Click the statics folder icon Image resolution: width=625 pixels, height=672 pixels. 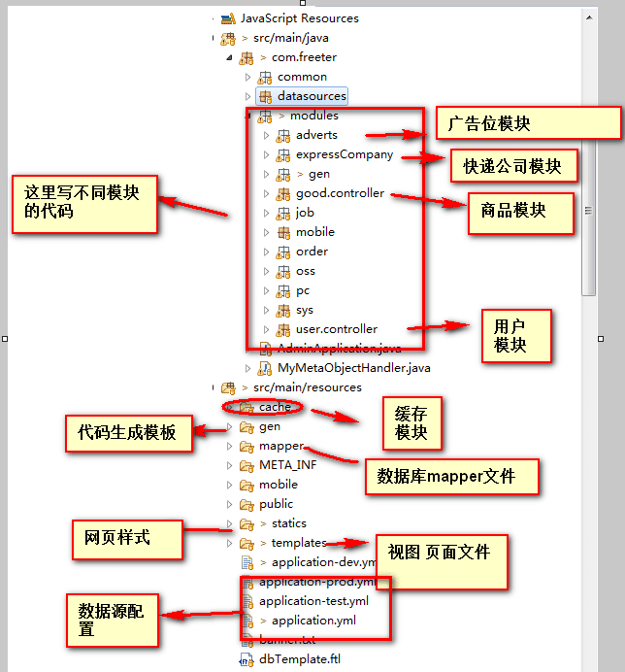(247, 524)
